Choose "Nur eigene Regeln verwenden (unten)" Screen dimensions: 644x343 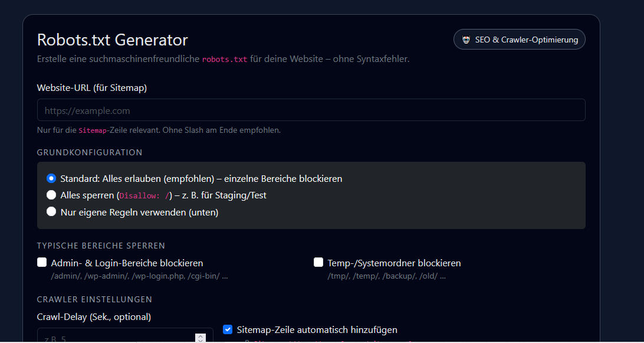point(51,211)
